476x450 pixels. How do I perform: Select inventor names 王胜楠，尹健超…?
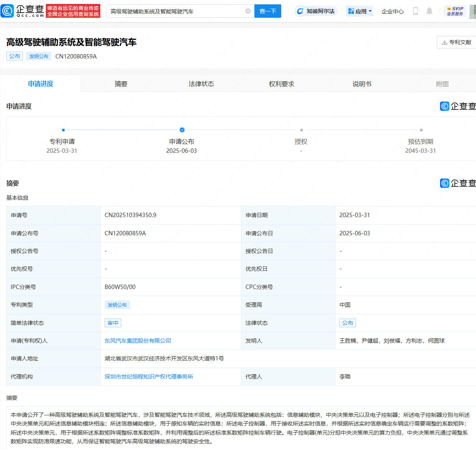click(392, 341)
